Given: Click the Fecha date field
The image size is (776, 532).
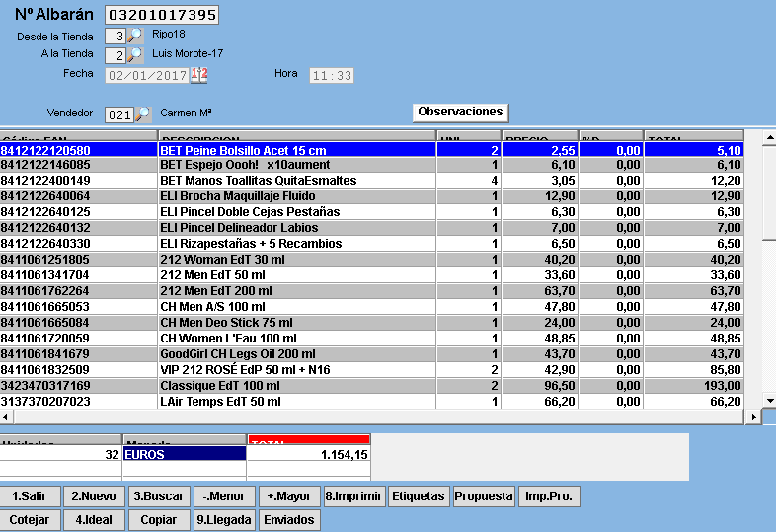Looking at the screenshot, I should (147, 76).
